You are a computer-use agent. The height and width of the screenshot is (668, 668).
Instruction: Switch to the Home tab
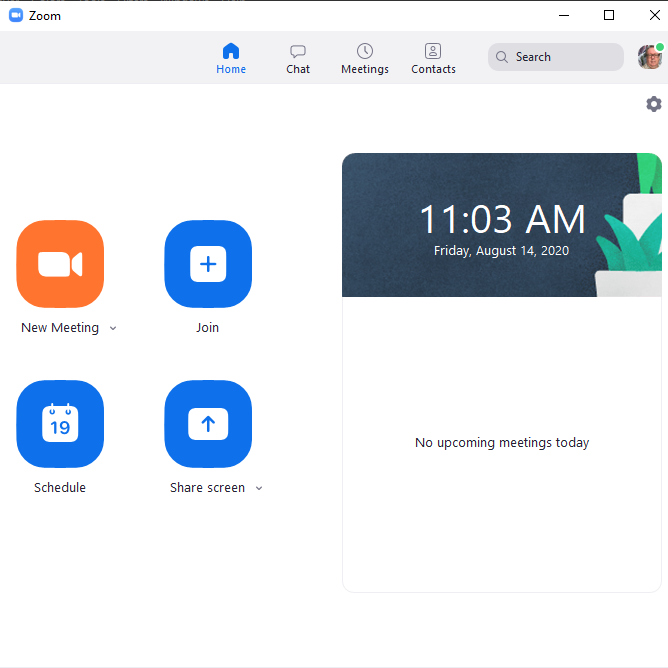(231, 58)
